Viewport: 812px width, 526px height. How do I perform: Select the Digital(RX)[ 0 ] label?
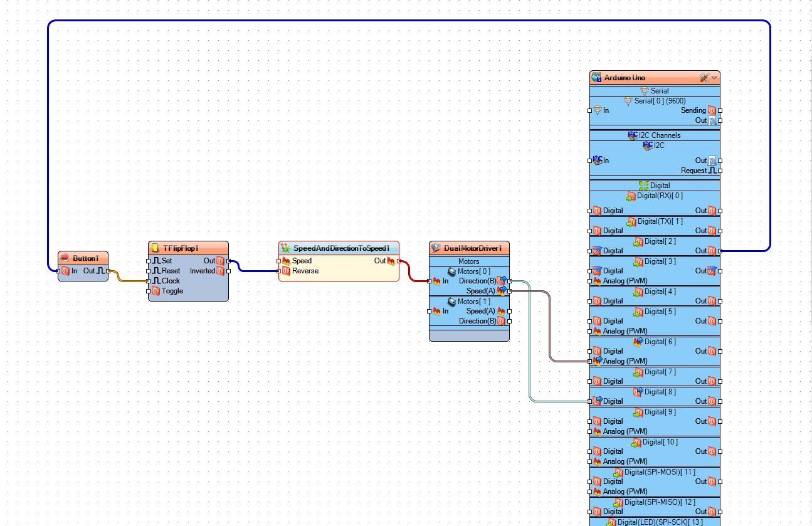660,196
